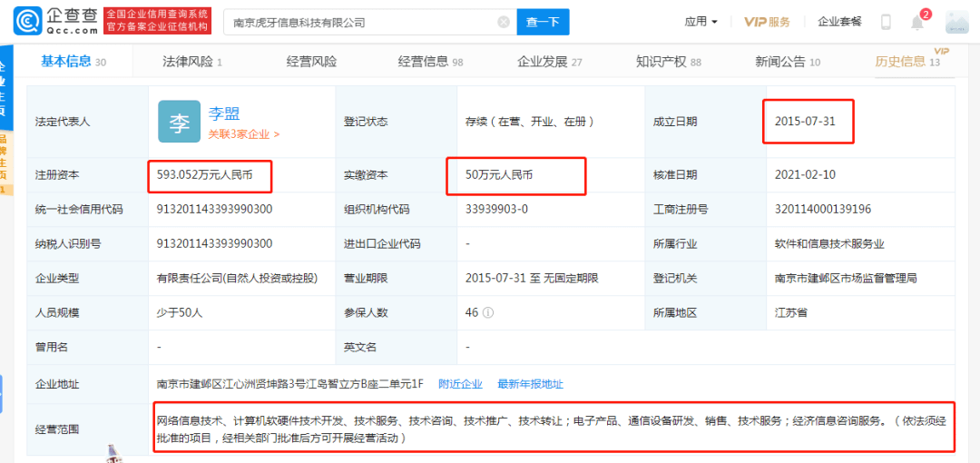Click the 最新年报地址 link

(530, 384)
